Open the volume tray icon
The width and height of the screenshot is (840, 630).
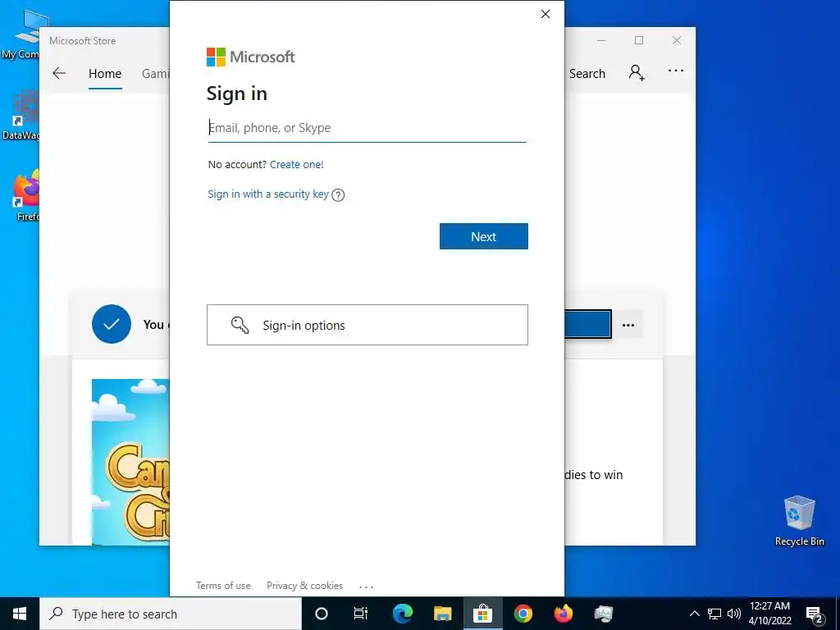734,614
